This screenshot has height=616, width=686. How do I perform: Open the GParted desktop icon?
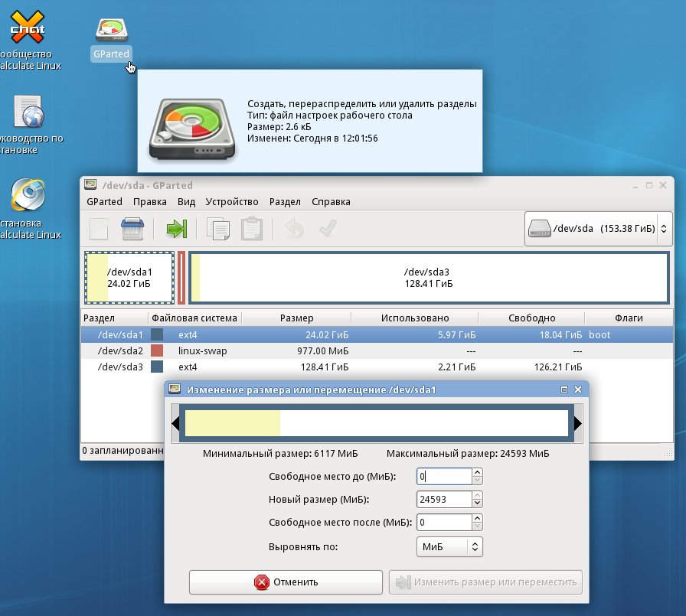pyautogui.click(x=112, y=39)
